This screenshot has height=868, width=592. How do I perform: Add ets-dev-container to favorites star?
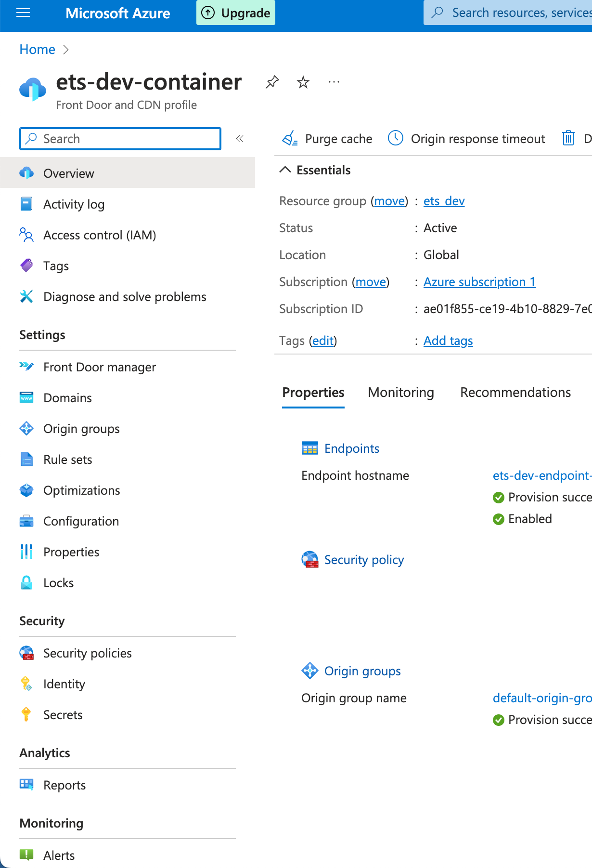point(303,82)
